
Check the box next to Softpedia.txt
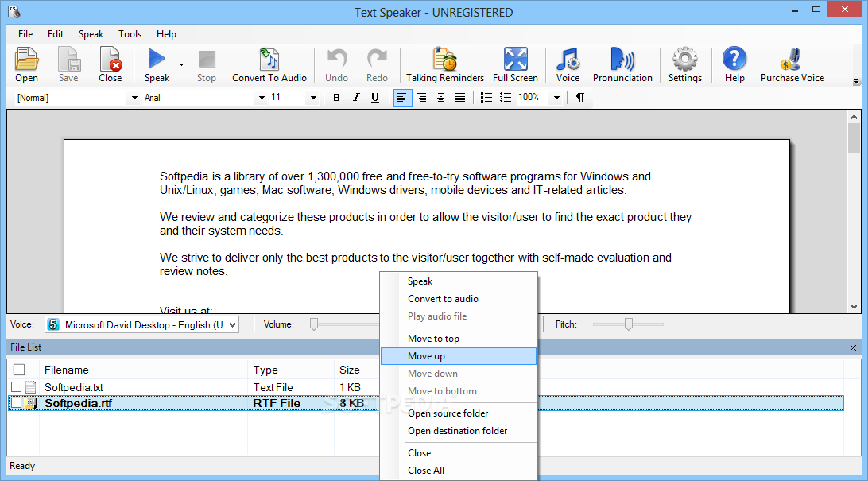click(x=17, y=387)
